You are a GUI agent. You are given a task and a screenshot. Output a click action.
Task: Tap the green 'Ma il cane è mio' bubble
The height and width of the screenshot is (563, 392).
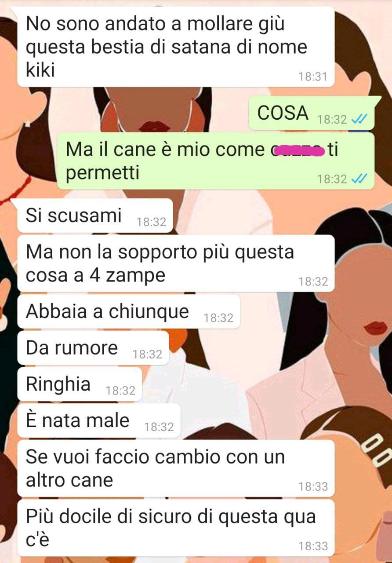click(x=216, y=161)
